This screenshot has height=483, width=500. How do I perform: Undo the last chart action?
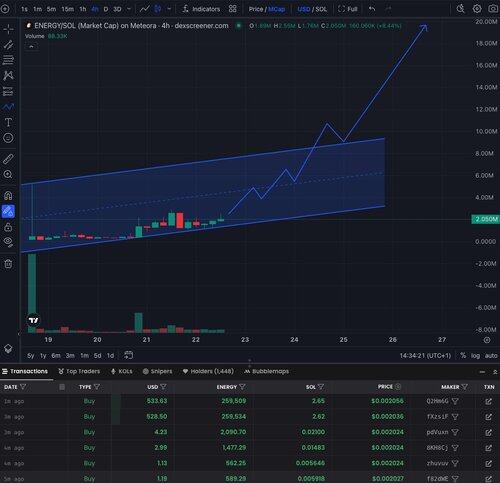(372, 9)
